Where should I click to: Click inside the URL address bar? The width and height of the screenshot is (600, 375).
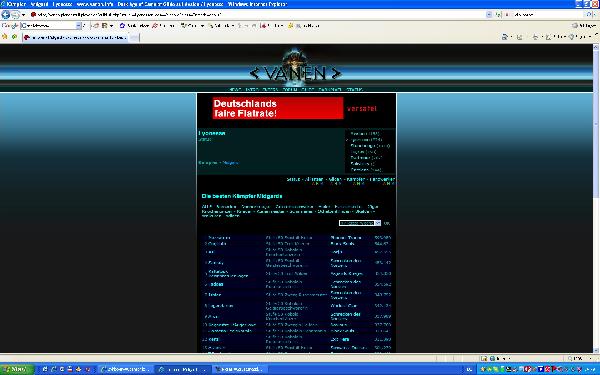(x=257, y=15)
